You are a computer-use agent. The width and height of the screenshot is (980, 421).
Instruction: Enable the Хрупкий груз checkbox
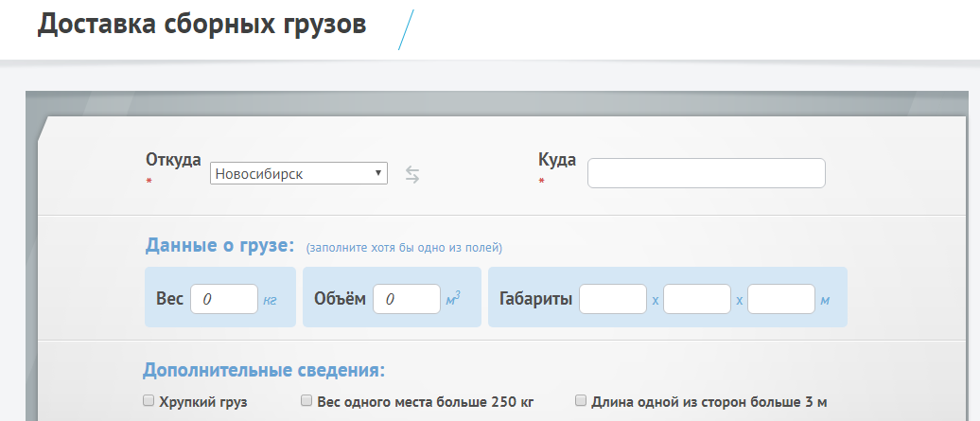coord(149,400)
